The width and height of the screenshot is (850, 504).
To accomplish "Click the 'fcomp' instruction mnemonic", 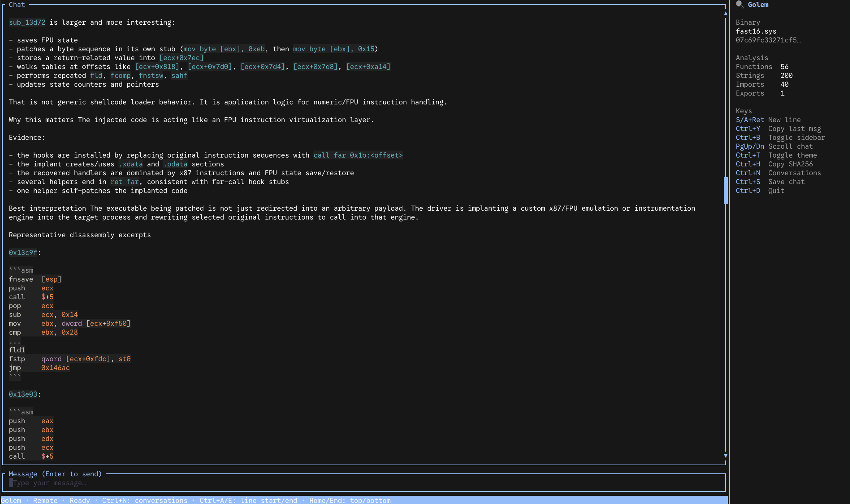I will pyautogui.click(x=120, y=76).
